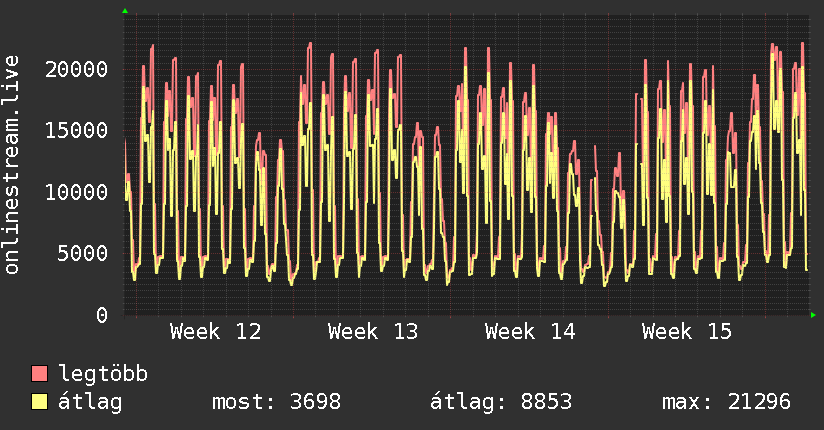
Task: Click the 0 y-axis label
Action: point(102,315)
